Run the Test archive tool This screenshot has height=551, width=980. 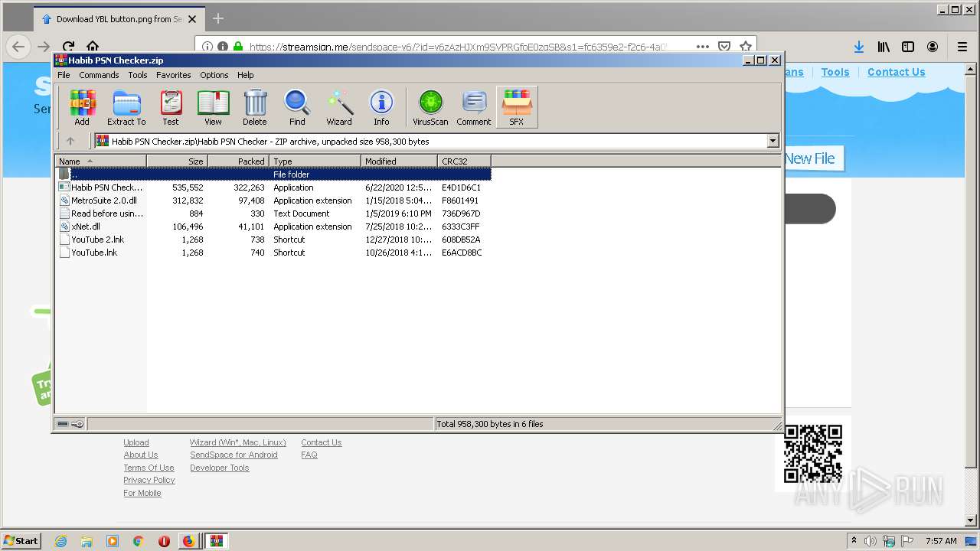pos(171,107)
